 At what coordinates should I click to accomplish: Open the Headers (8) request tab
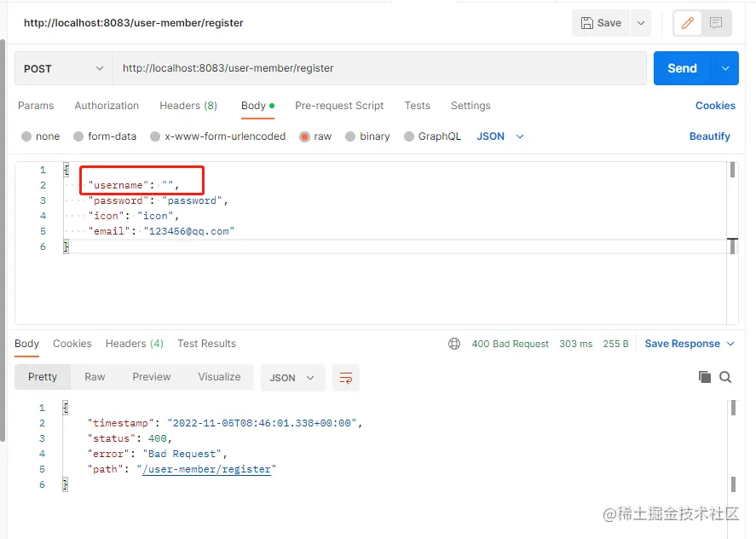(188, 106)
